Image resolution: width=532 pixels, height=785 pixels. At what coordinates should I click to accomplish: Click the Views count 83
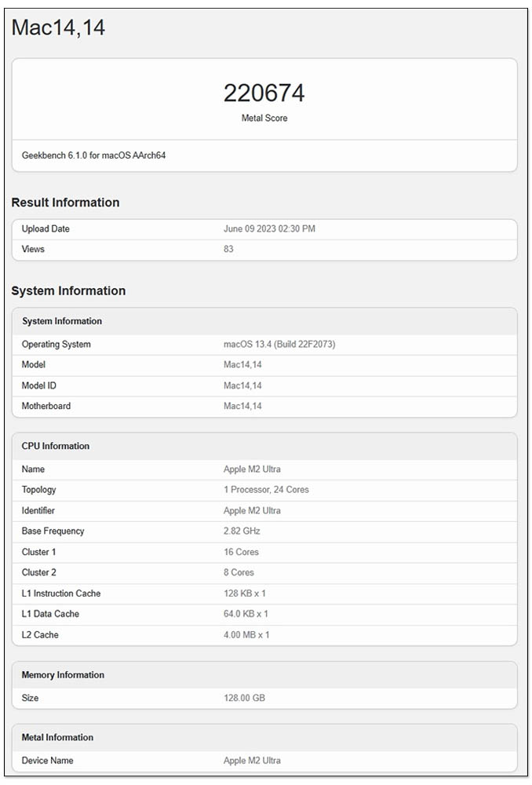point(228,249)
